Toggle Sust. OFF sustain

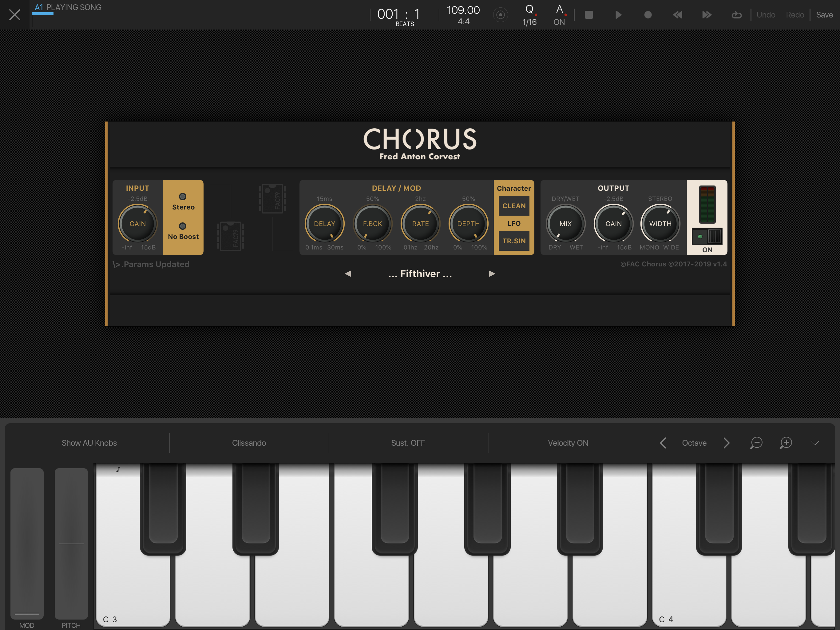tap(408, 443)
